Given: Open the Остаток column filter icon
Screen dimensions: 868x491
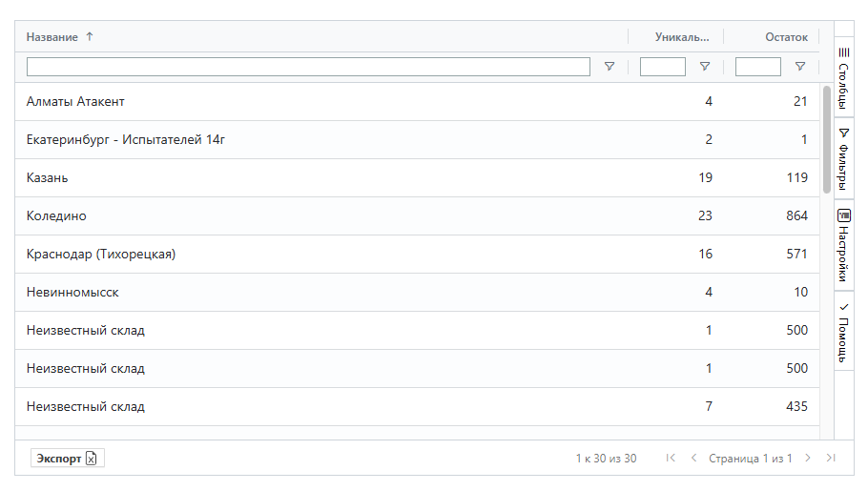Looking at the screenshot, I should click(800, 67).
